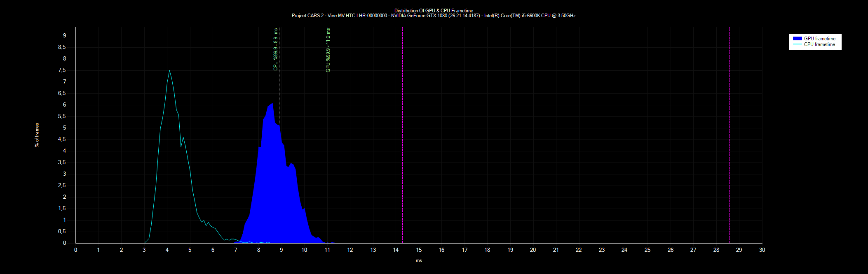
Task: Click the peak of the cyan CPU curve
Action: [169, 70]
